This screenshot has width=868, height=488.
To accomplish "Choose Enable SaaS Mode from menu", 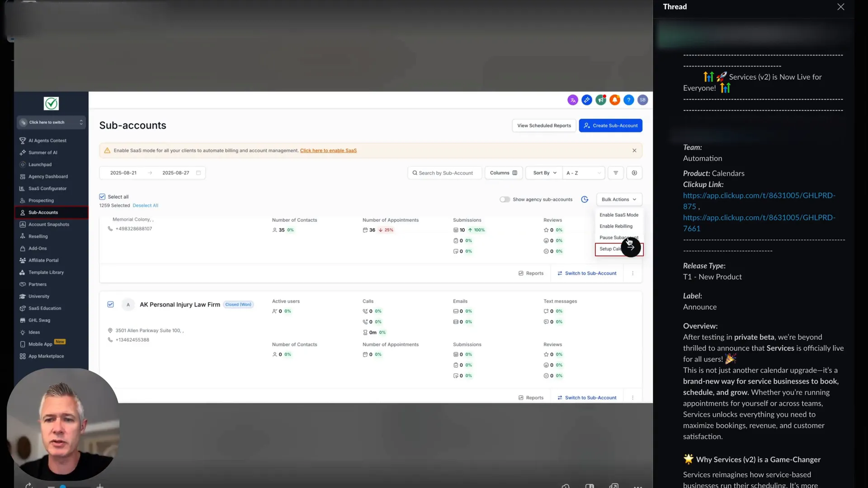I will pos(619,215).
